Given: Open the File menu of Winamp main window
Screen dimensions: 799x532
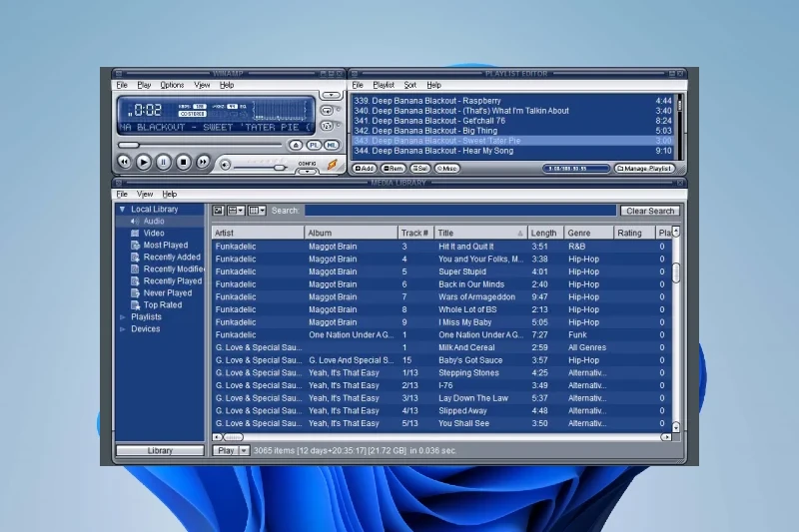Looking at the screenshot, I should (122, 85).
